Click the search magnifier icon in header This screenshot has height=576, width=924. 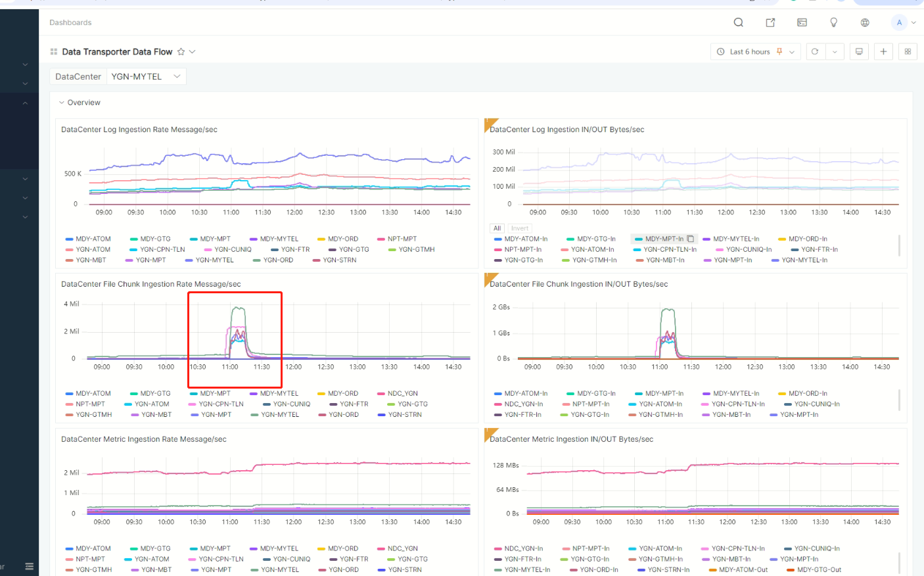pyautogui.click(x=738, y=22)
